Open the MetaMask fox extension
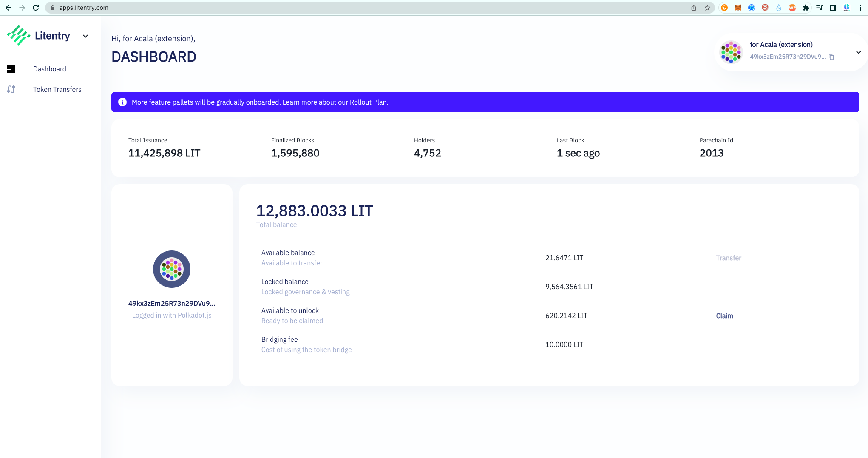868x458 pixels. 738,8
